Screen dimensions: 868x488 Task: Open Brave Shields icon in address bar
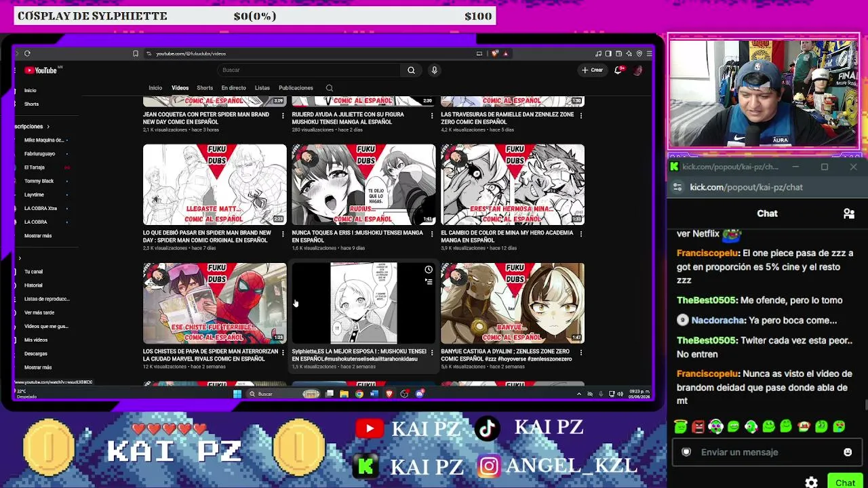495,54
